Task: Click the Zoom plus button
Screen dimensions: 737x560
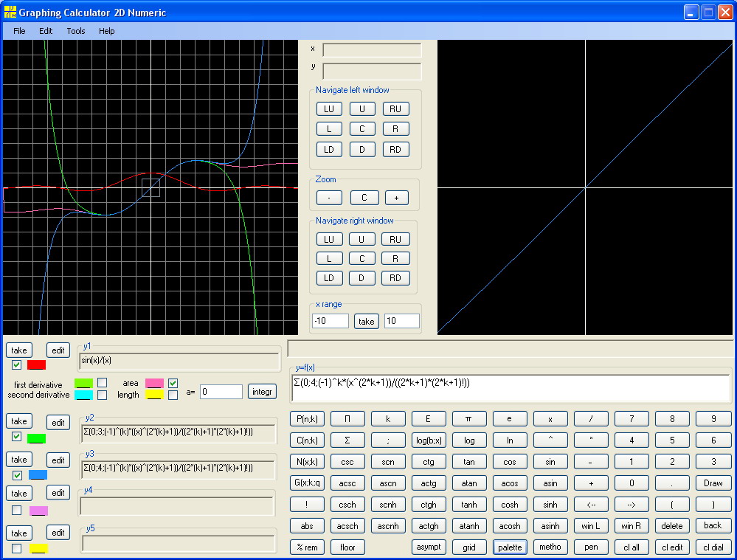Action: click(396, 198)
